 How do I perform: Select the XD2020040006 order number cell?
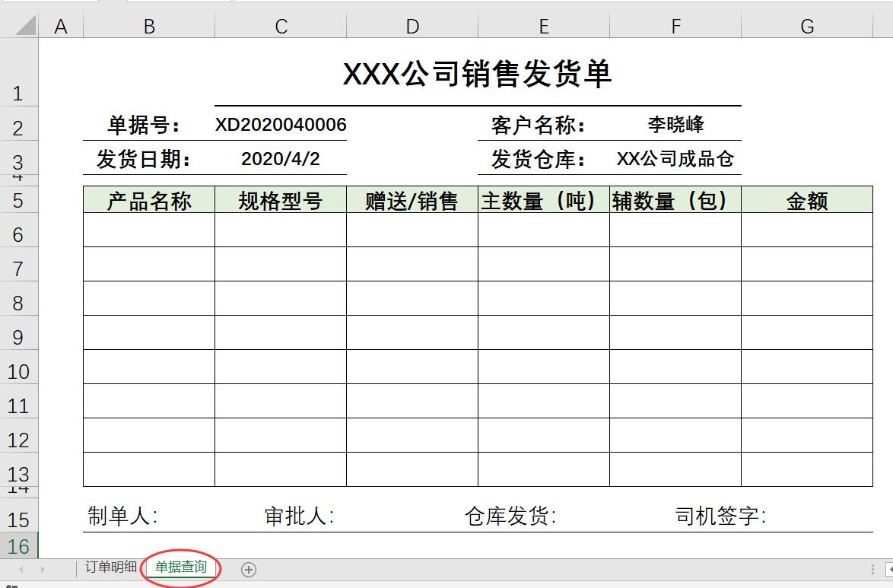[281, 124]
